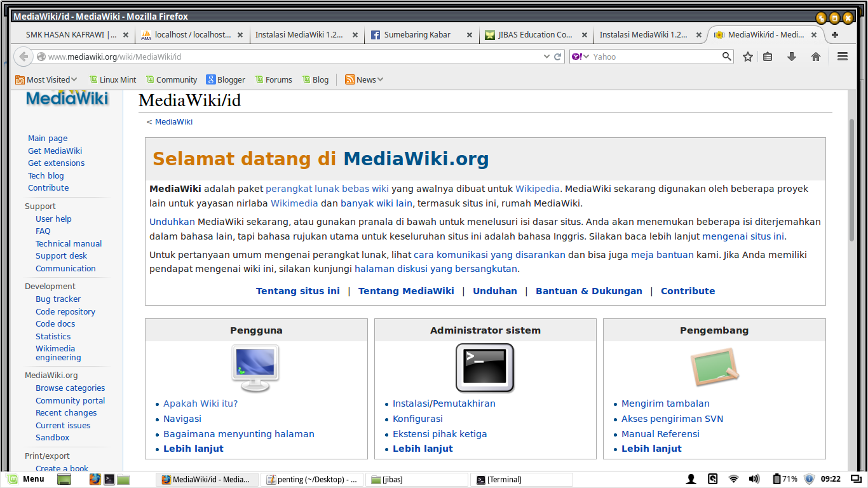Open Apakah Wiki itu? link
The height and width of the screenshot is (488, 868).
(x=200, y=403)
